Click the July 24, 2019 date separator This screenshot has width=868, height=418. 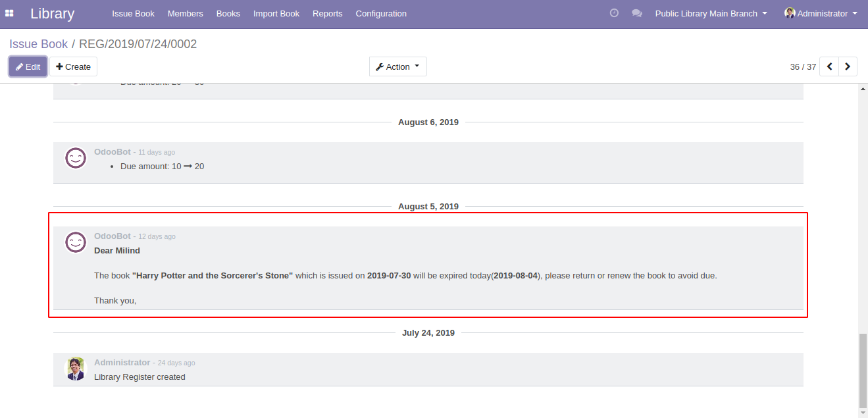coord(428,332)
